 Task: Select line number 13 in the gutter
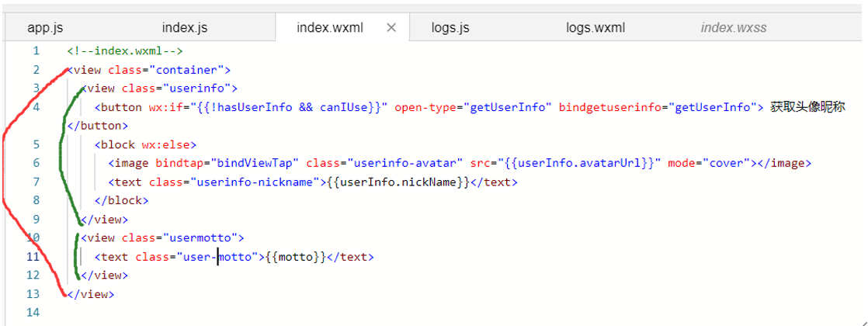pyautogui.click(x=33, y=294)
